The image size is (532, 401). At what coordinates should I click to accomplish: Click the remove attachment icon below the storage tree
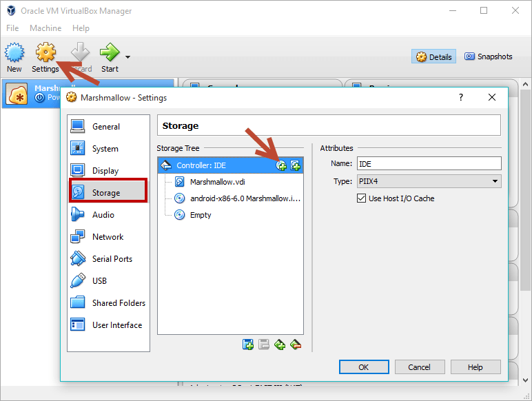tap(296, 345)
